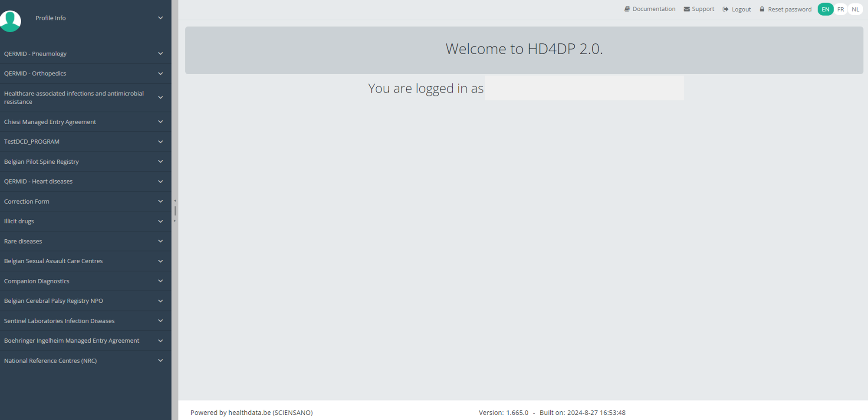Open QERMID - Orthopedics menu item
The height and width of the screenshot is (420, 868).
pyautogui.click(x=35, y=73)
